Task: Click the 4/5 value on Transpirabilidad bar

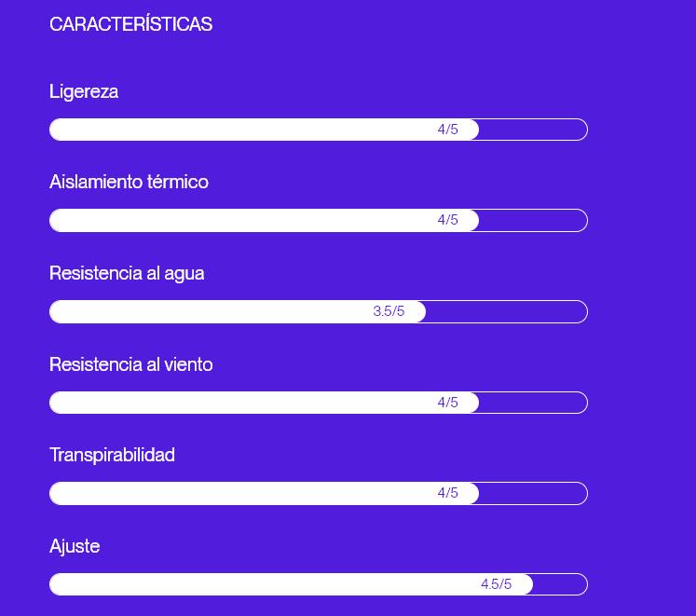Action: (448, 493)
